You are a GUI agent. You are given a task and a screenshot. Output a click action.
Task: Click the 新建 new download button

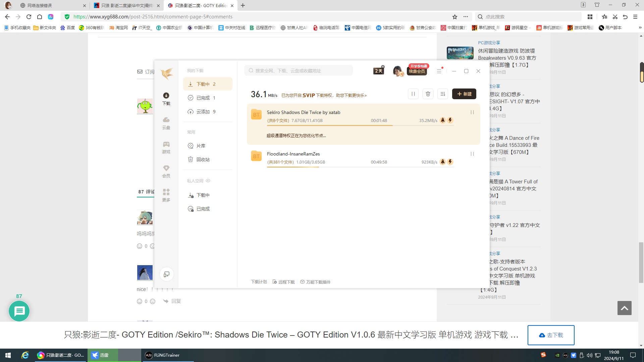(464, 94)
